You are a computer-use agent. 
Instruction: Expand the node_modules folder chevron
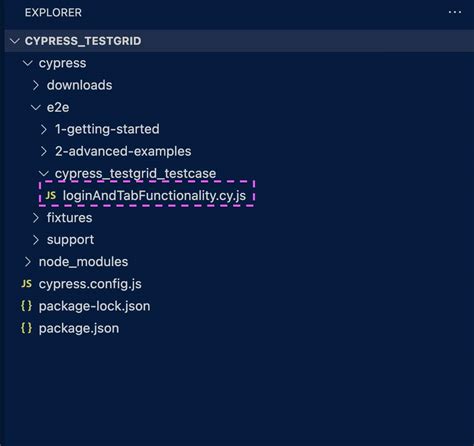click(x=28, y=262)
